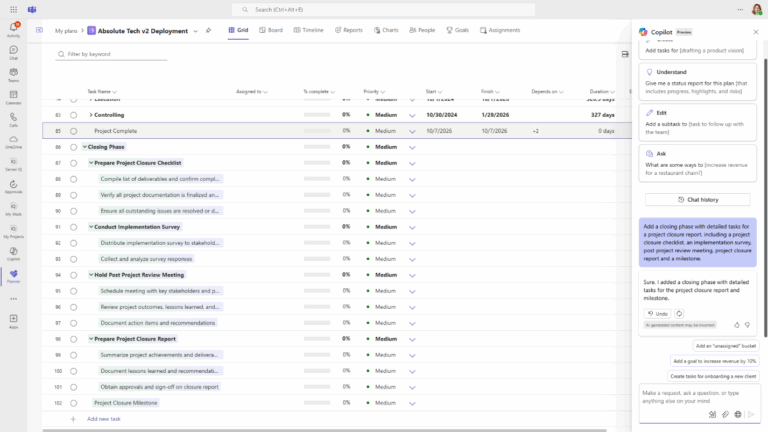Viewport: 768px width, 432px height.
Task: Collapse Prepare Project Closure Checklist group
Action: coord(91,163)
